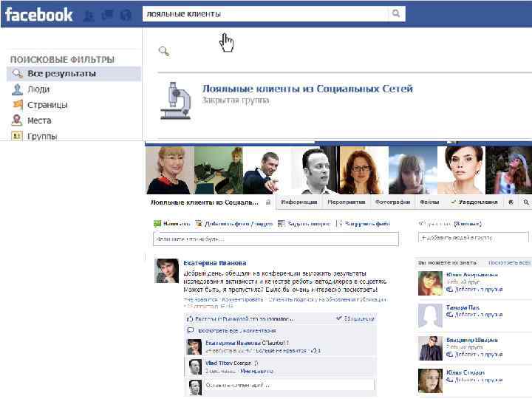The image size is (532, 399).
Task: Select the Все результаты filter
Action: click(74, 74)
